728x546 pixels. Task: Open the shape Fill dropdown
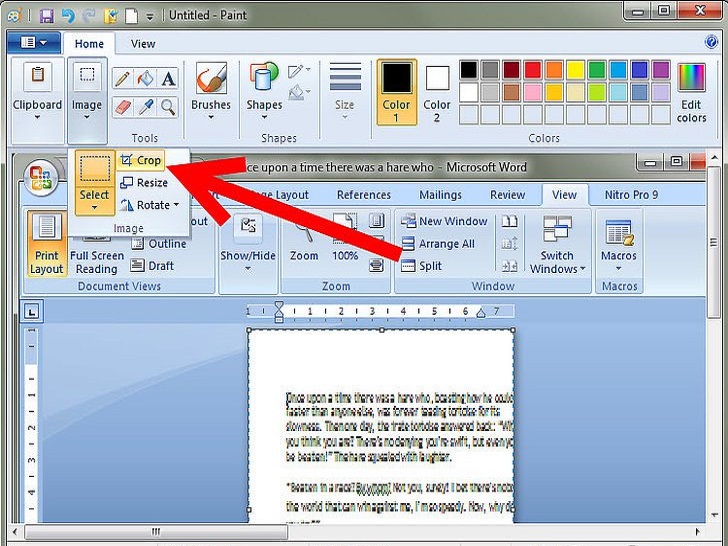[299, 92]
